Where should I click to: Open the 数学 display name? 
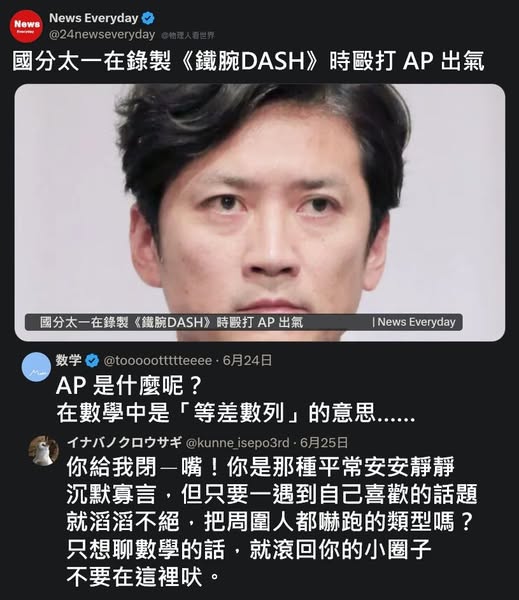click(x=69, y=360)
